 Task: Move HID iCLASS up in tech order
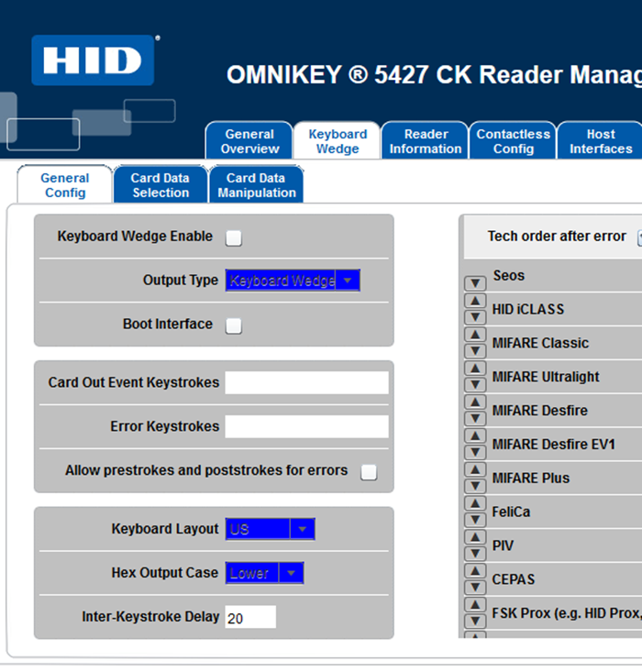point(475,301)
